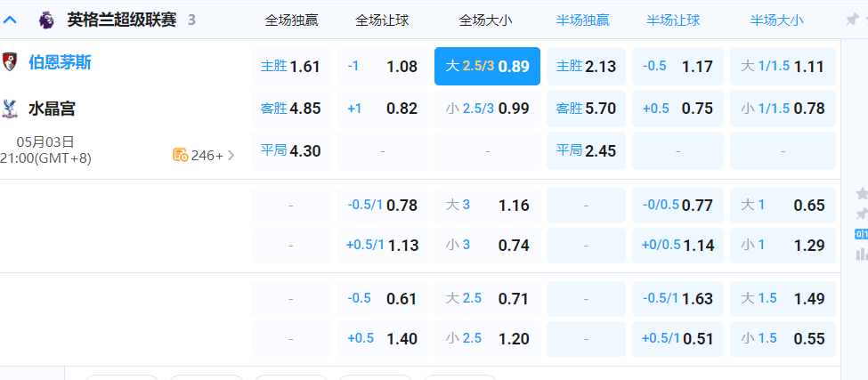Image resolution: width=868 pixels, height=380 pixels.
Task: Select handicap -0.5/1 at 0.78
Action: [x=382, y=206]
